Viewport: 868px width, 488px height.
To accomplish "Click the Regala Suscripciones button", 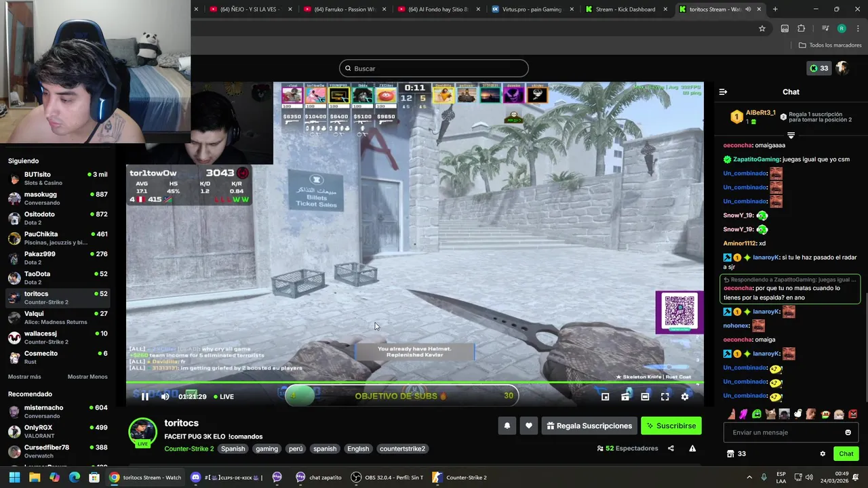I will [589, 426].
